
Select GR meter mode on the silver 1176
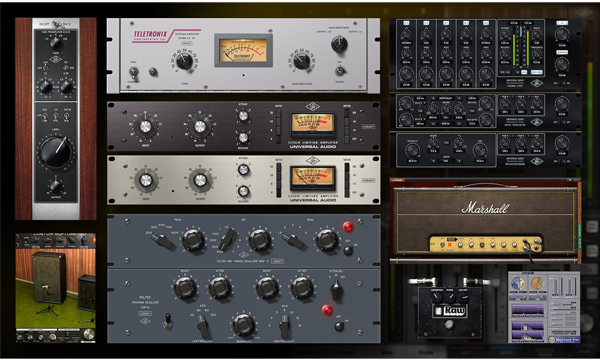click(347, 167)
